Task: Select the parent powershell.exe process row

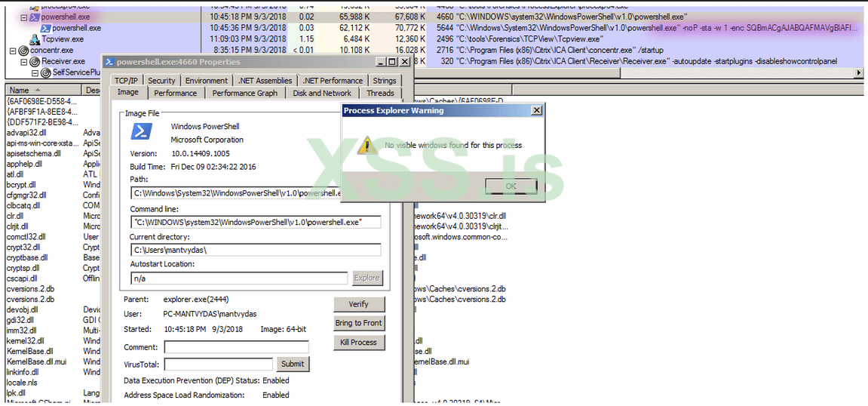Action: click(x=434, y=17)
